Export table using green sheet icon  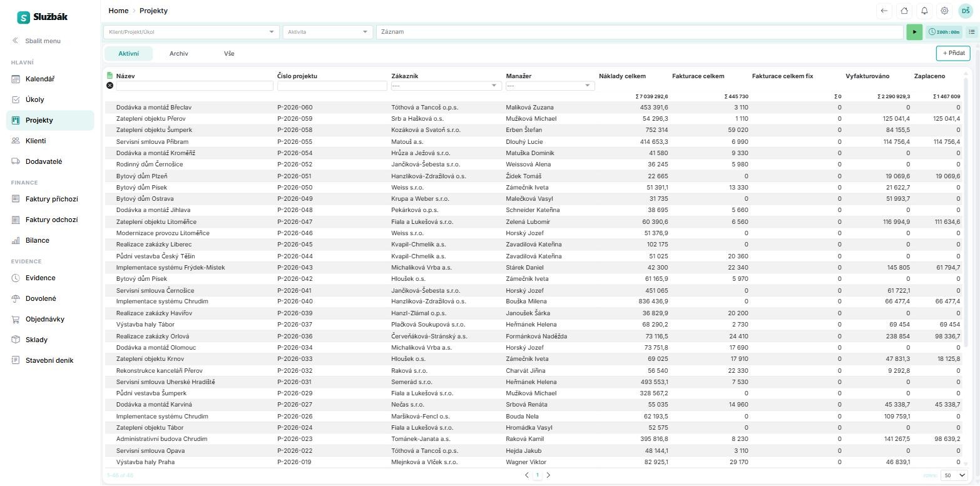(x=110, y=76)
